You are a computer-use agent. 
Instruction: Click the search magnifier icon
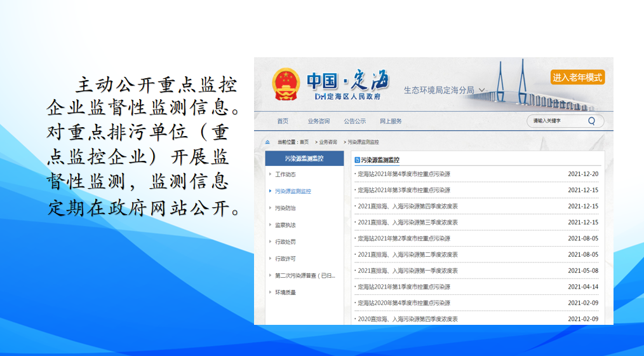(591, 121)
